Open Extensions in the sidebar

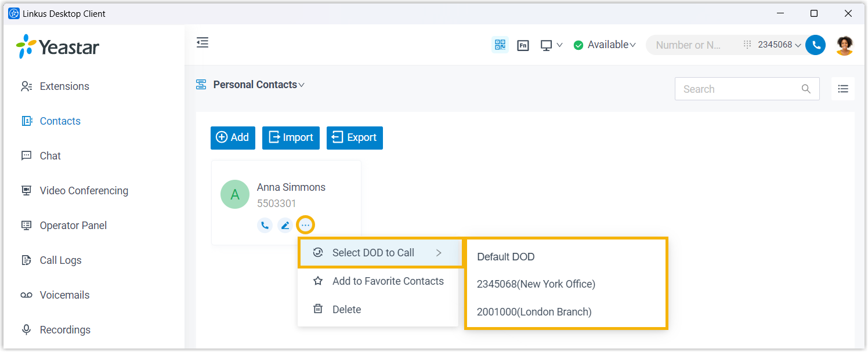click(64, 86)
